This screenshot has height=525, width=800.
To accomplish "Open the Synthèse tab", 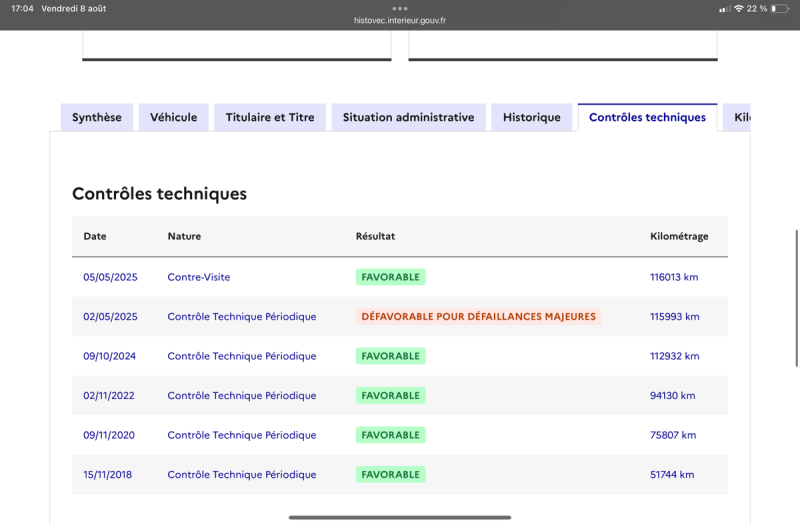I will pos(97,117).
